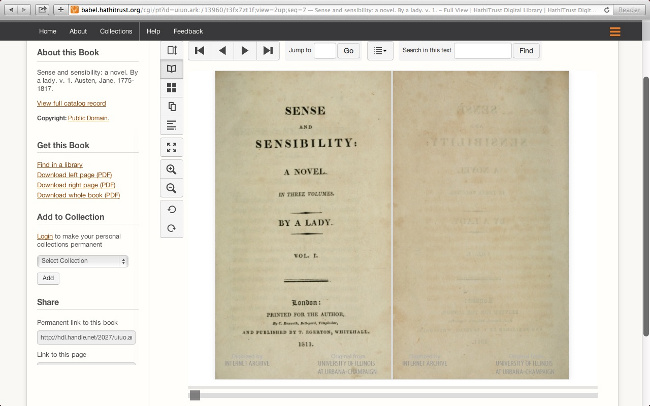Zoom in on the page
Image resolution: width=650 pixels, height=406 pixels.
pos(172,169)
